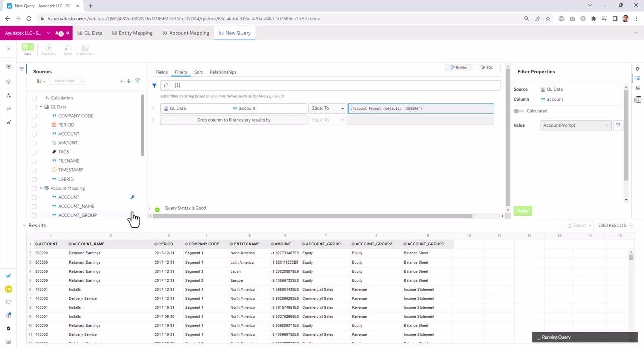Click the value options icon beside AccountPrompt
This screenshot has width=644, height=348.
[618, 125]
